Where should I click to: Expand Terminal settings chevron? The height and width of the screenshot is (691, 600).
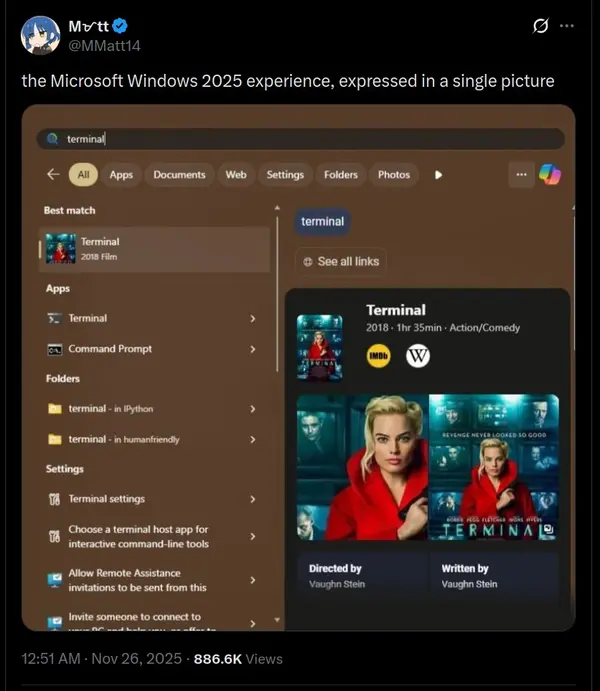click(252, 499)
